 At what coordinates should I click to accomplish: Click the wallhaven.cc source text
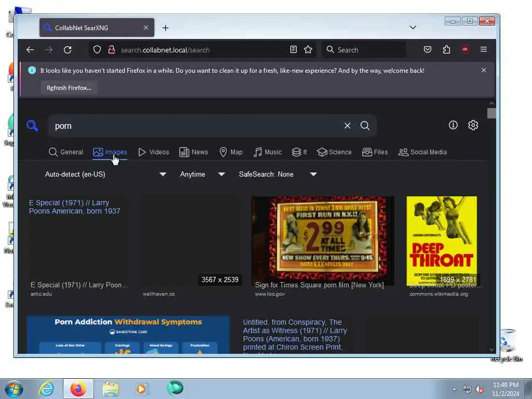(x=159, y=294)
